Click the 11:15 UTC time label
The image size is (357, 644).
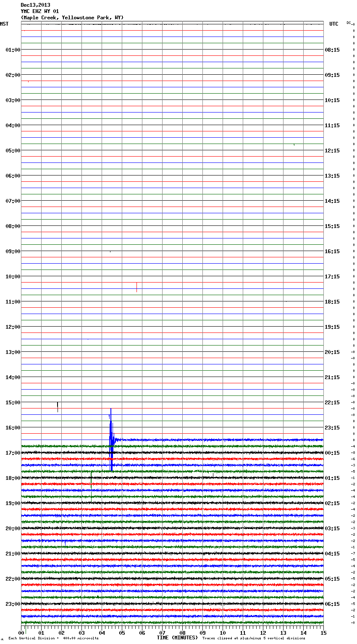332,126
